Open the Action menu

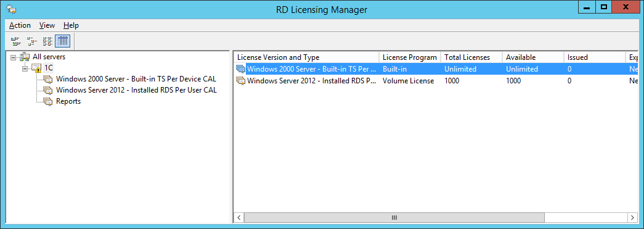[20, 25]
